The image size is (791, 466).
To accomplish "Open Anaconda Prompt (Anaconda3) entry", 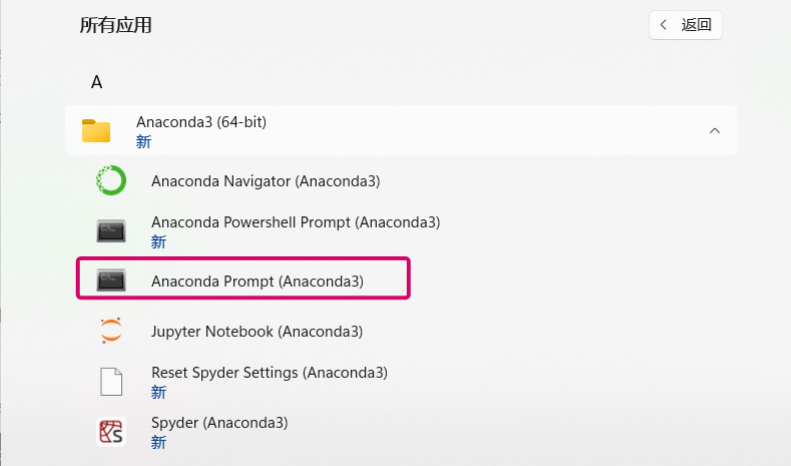I will tap(257, 281).
